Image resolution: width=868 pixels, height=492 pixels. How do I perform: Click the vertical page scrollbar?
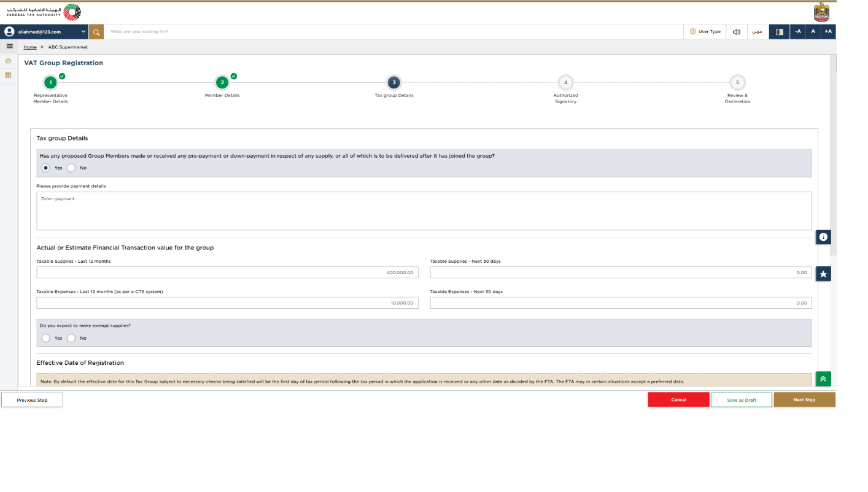[x=833, y=155]
